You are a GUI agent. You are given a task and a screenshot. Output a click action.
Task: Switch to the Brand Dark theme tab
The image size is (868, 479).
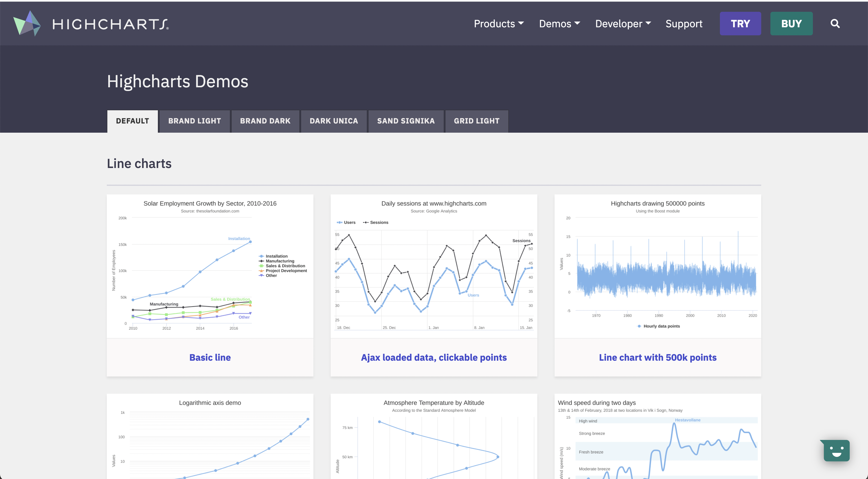pyautogui.click(x=265, y=121)
